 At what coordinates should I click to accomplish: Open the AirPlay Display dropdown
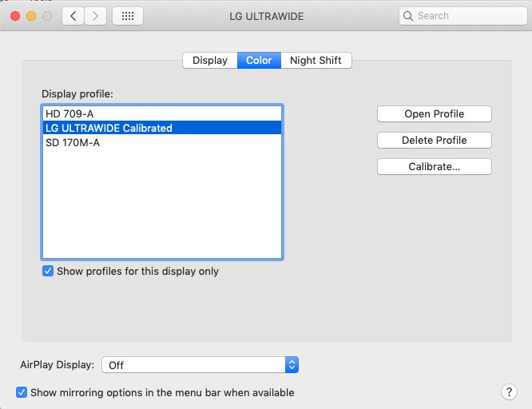point(200,365)
